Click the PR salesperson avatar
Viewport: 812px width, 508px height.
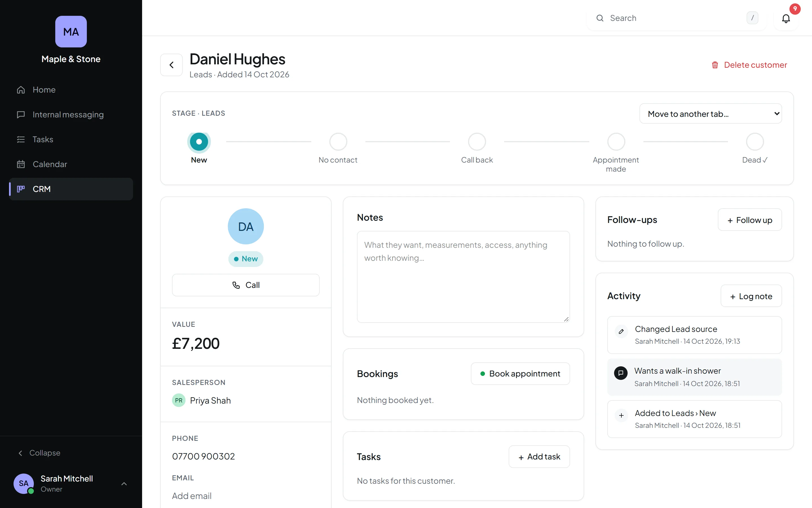tap(179, 400)
